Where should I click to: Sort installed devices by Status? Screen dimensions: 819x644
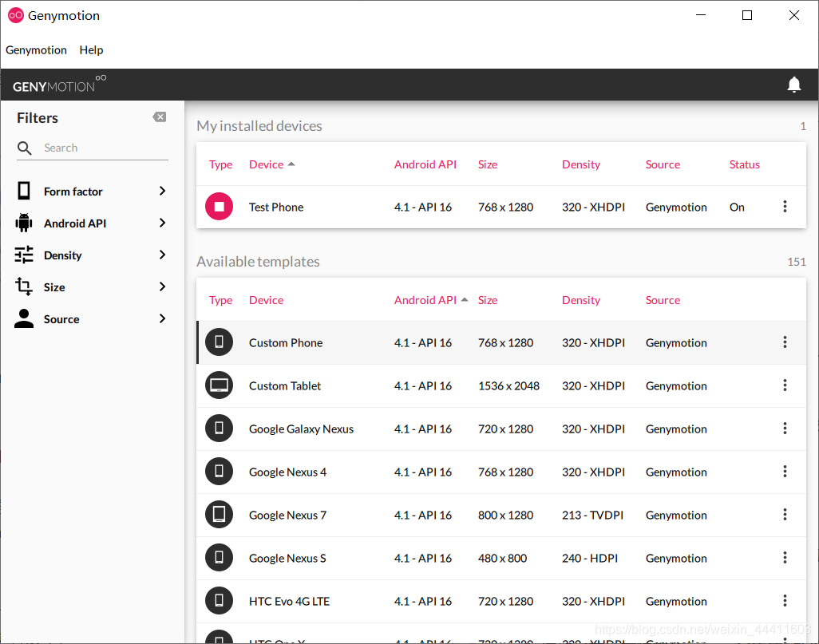(x=744, y=164)
